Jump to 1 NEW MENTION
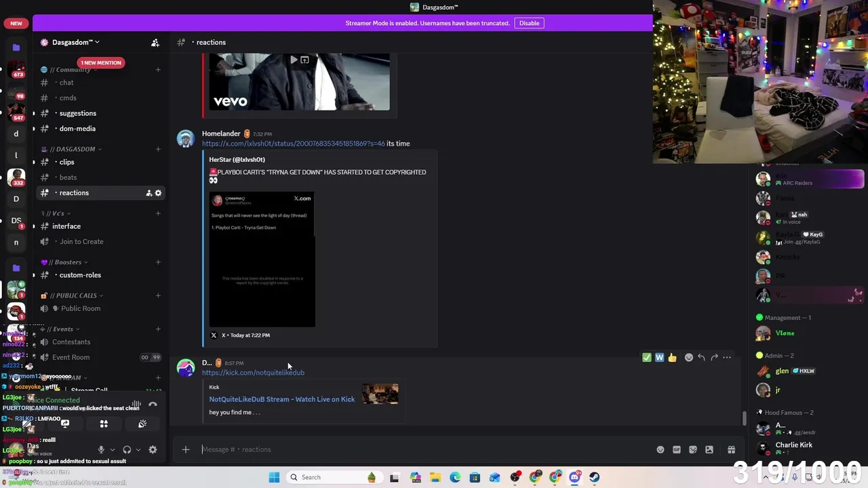Image resolution: width=868 pixels, height=488 pixels. click(x=101, y=63)
